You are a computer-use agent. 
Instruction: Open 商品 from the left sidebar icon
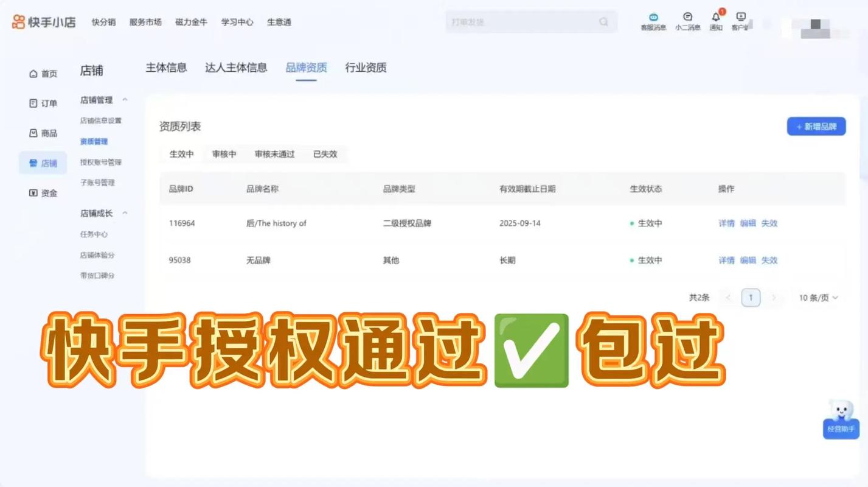click(43, 133)
